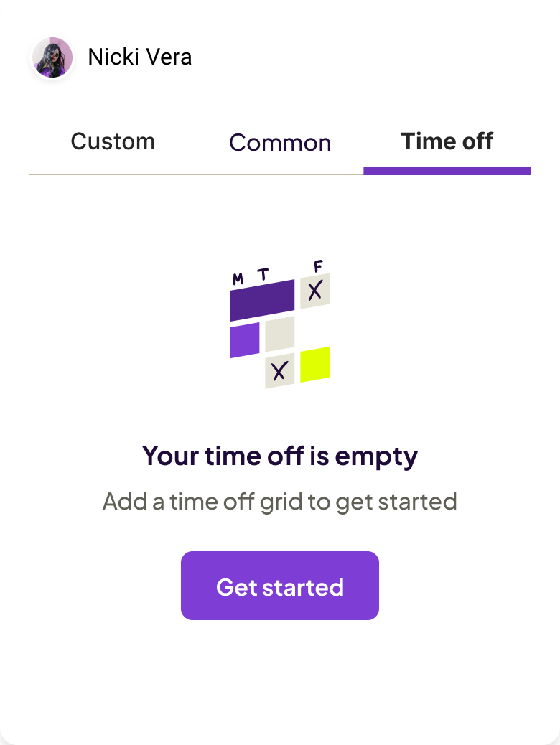Click the empty time off grid illustration
Screen dimensions: 560x745
click(x=280, y=322)
